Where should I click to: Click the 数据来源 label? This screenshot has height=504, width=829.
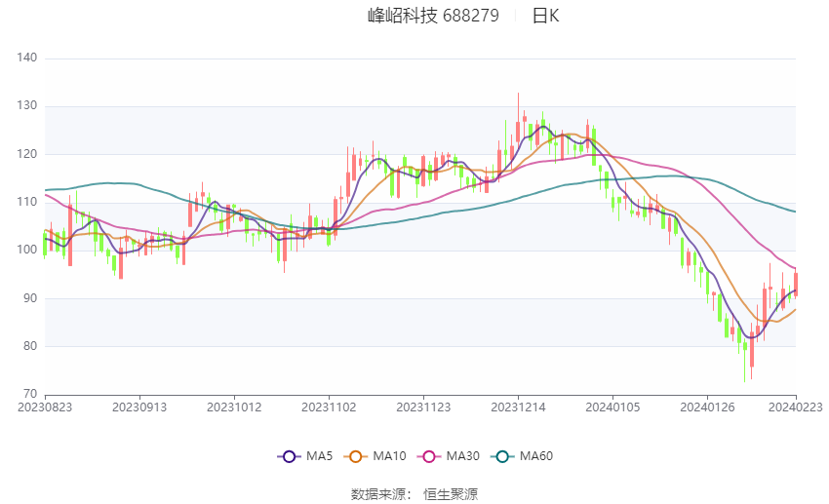point(378,494)
